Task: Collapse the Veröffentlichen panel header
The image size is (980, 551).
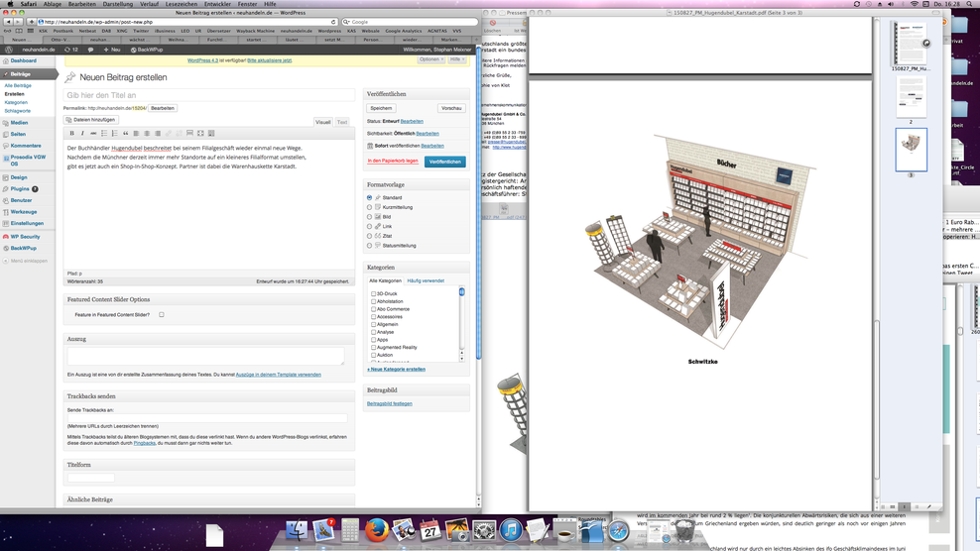Action: [417, 94]
